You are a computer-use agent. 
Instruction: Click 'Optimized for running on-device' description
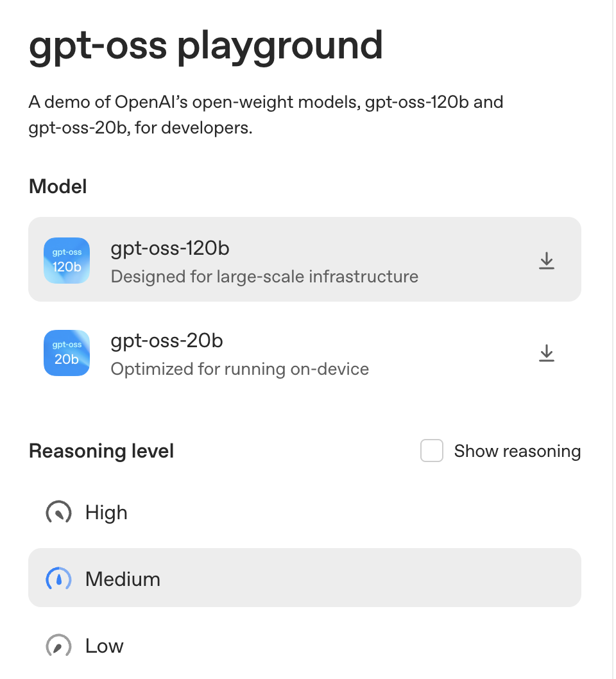coord(239,369)
